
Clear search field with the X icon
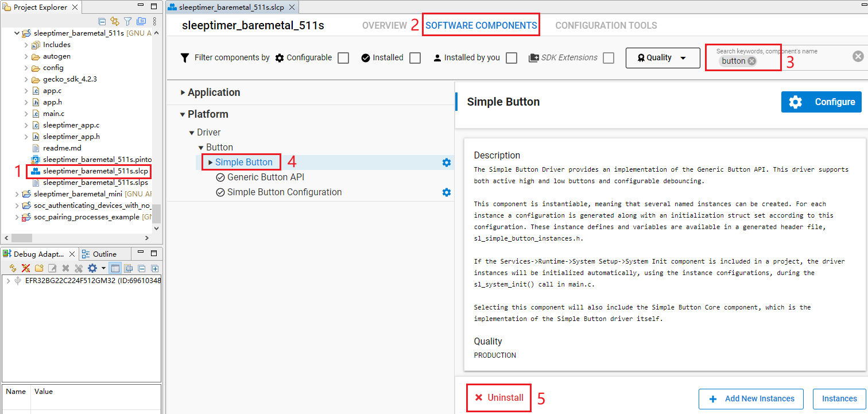pyautogui.click(x=858, y=56)
